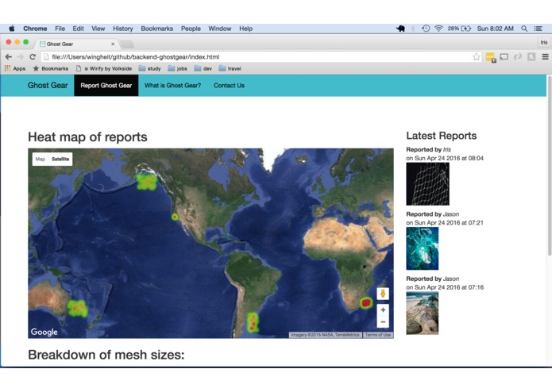The image size is (552, 392).
Task: Select the Report Ghost Gear nav item
Action: click(x=106, y=85)
